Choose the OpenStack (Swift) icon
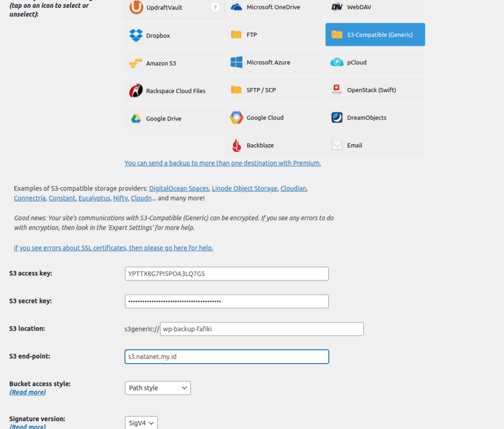504x429 pixels. tap(337, 90)
